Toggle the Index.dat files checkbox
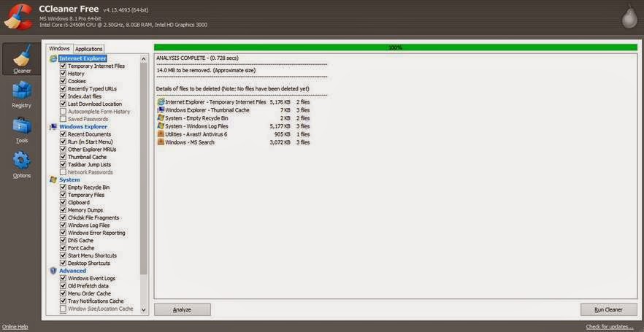This screenshot has height=332, width=644. 63,96
